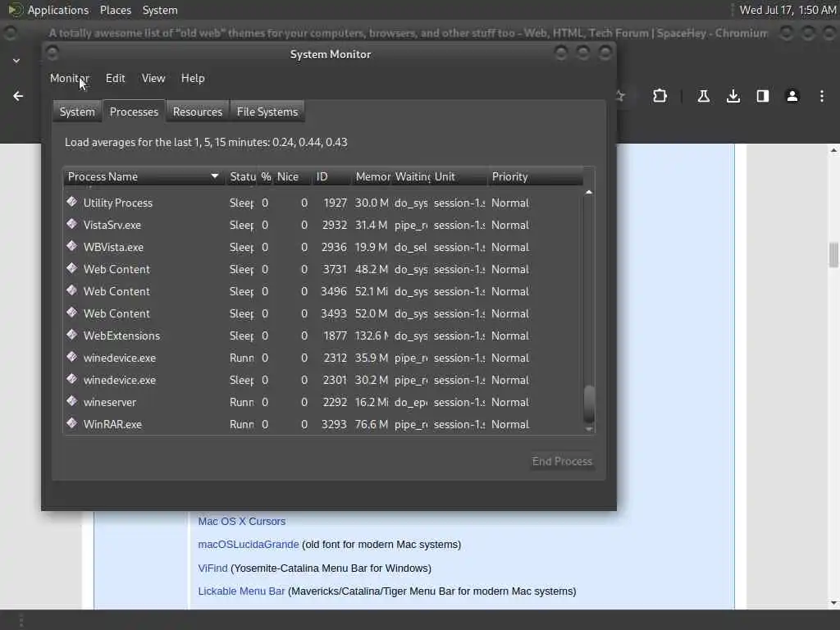
Task: Click the WebExtensions process icon
Action: [x=72, y=335]
